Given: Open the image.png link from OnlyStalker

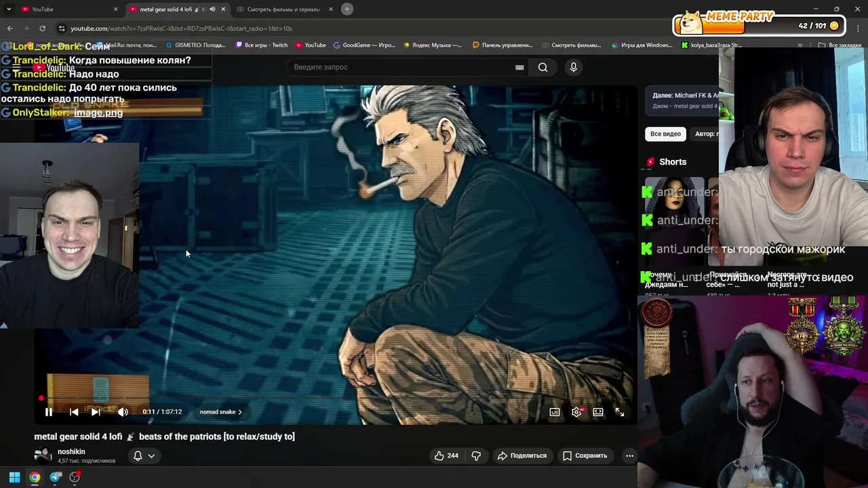Looking at the screenshot, I should point(98,113).
